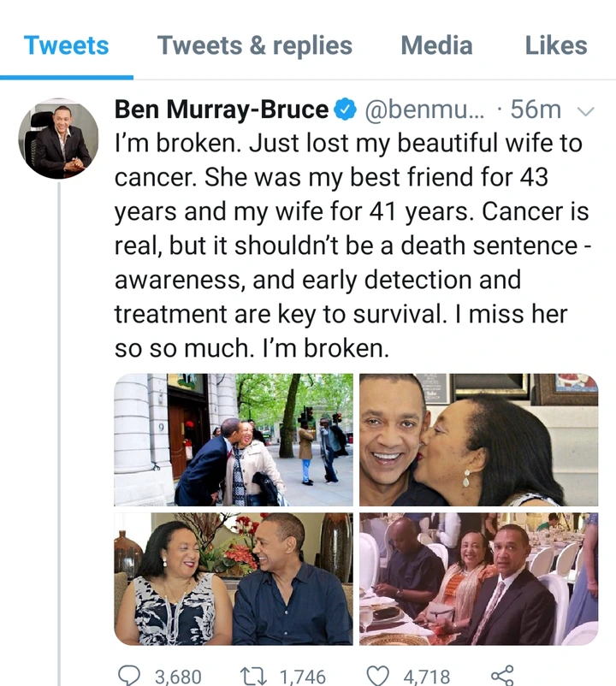Open the top-right cheek kiss photo
Screen dimensions: 616x686
pyautogui.click(x=478, y=440)
